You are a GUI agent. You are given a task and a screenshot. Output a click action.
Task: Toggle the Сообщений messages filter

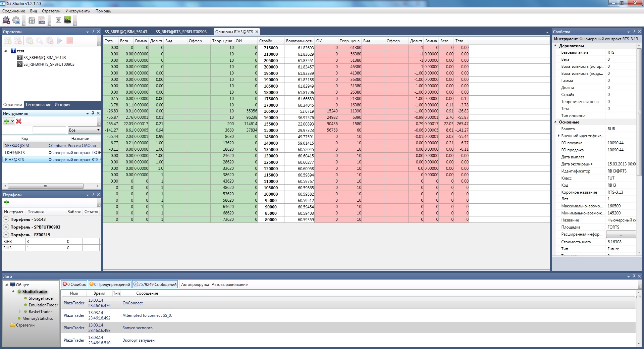[x=155, y=285]
